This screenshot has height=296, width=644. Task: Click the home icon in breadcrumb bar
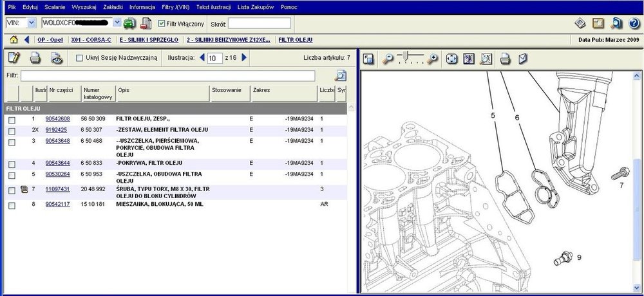(x=13, y=40)
